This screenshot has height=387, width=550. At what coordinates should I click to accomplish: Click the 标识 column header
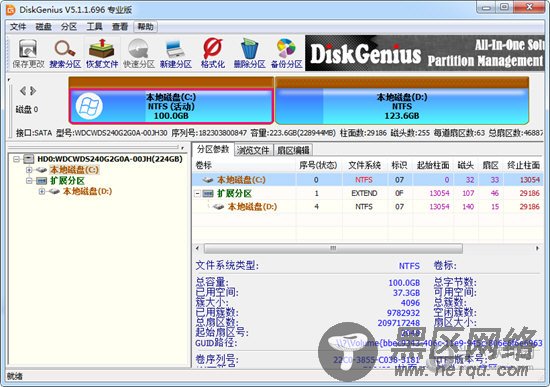(400, 165)
